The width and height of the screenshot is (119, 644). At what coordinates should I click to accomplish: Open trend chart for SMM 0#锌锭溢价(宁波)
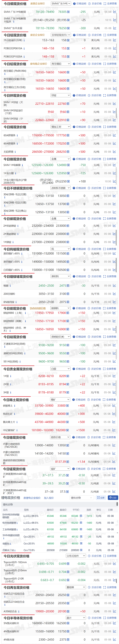point(114,112)
